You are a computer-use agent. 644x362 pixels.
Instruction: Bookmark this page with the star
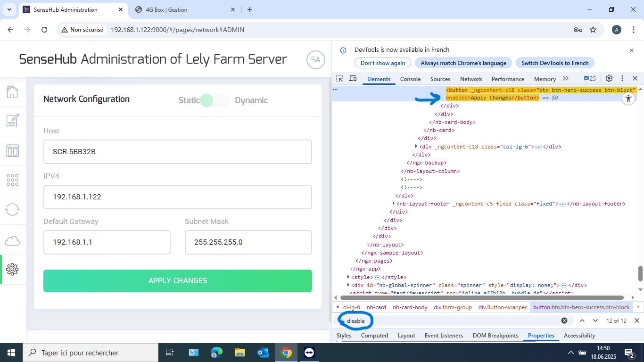pos(593,30)
